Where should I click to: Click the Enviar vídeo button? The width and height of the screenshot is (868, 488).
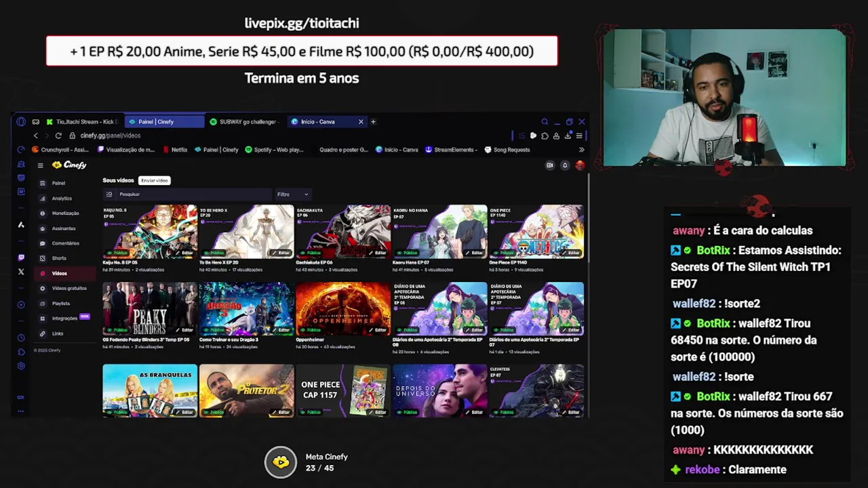coord(154,180)
